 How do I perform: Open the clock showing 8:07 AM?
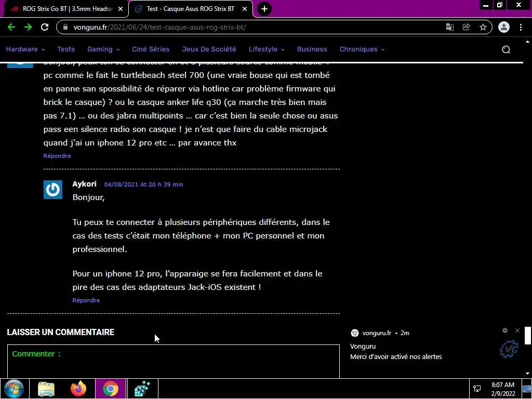pyautogui.click(x=503, y=389)
